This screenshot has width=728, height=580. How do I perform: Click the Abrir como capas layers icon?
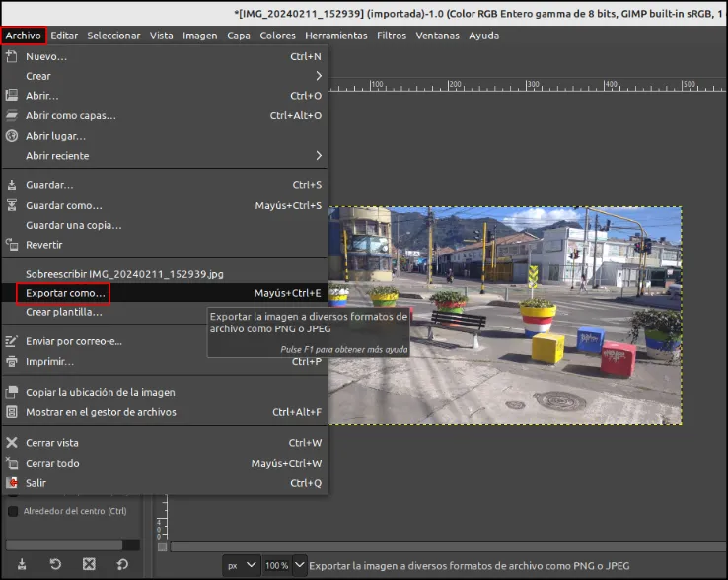[12, 115]
